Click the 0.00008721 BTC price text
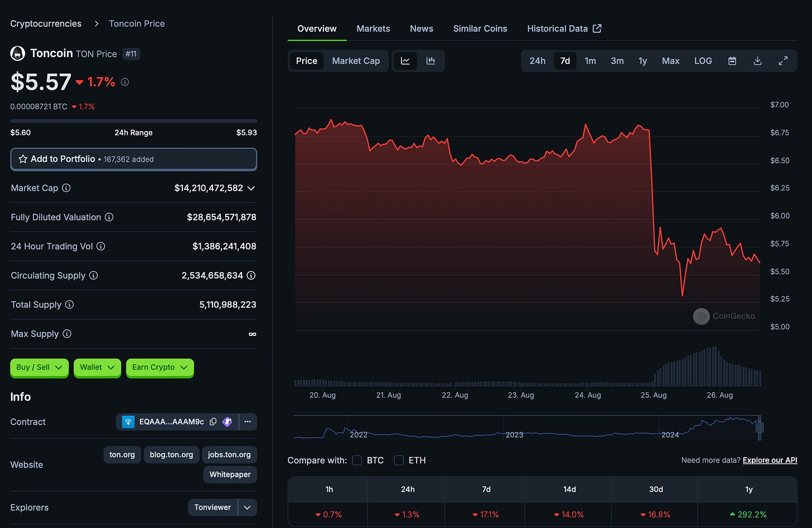Viewport: 812px width, 528px height. (38, 107)
